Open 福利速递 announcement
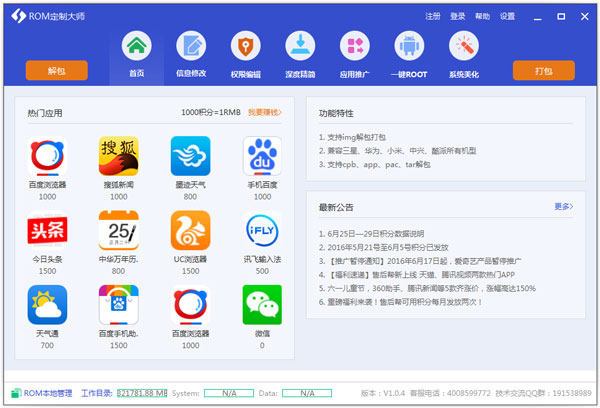Image resolution: width=600 pixels, height=408 pixels. [x=417, y=274]
